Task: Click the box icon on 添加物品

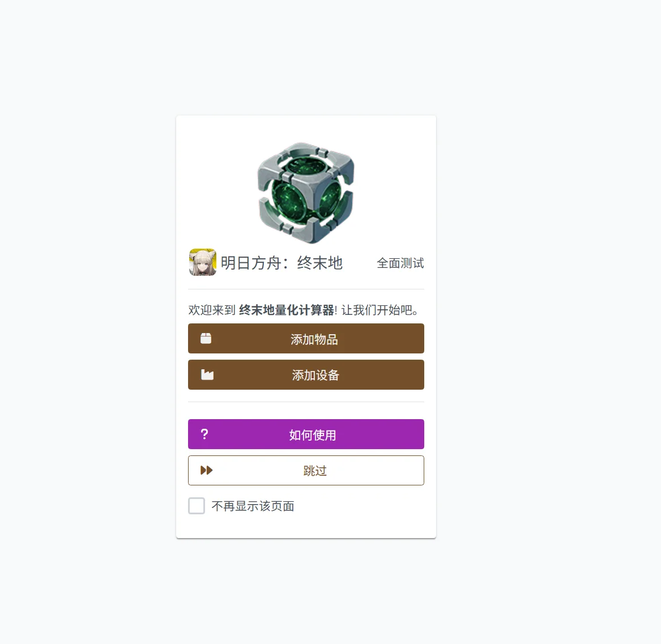Action: 206,339
